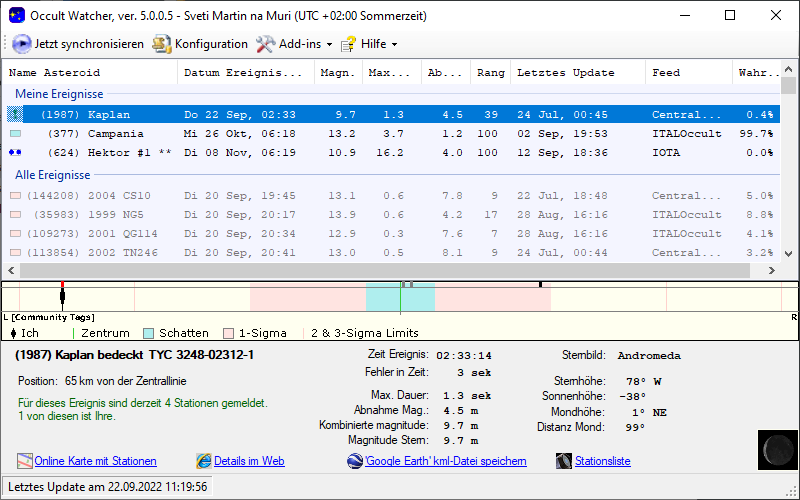Viewport: 800px width, 500px height.
Task: Click the Hilfe help icon
Action: pyautogui.click(x=349, y=44)
